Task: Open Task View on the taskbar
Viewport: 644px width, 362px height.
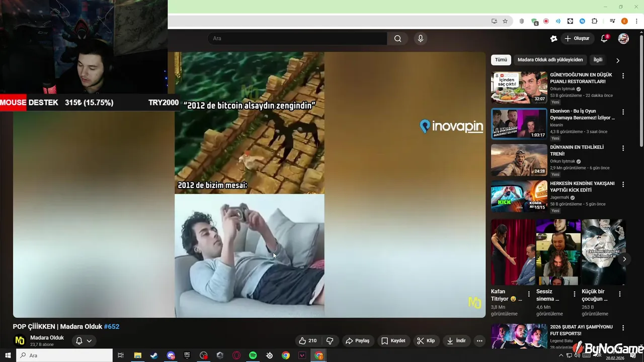Action: pos(121,355)
